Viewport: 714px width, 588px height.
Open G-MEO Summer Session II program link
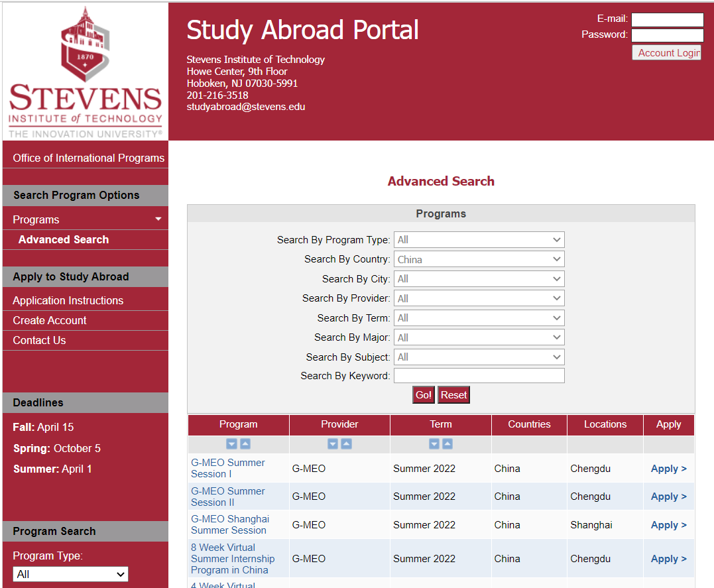(x=227, y=497)
